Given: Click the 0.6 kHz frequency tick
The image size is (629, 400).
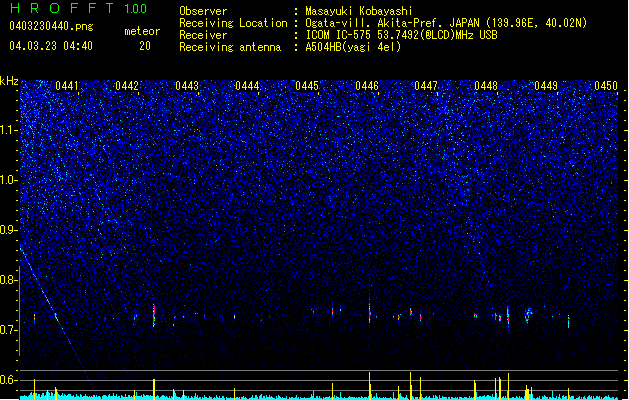Looking at the screenshot, I should pos(9,380).
